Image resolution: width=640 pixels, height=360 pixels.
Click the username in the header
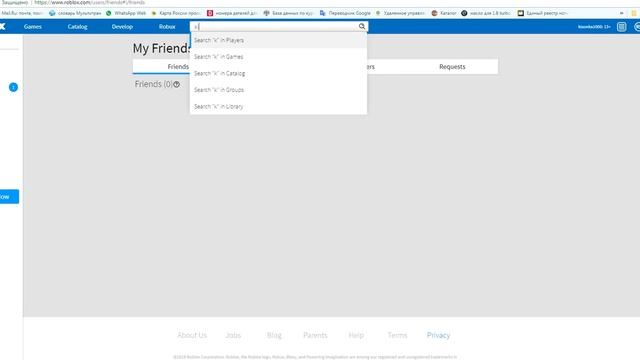(594, 27)
